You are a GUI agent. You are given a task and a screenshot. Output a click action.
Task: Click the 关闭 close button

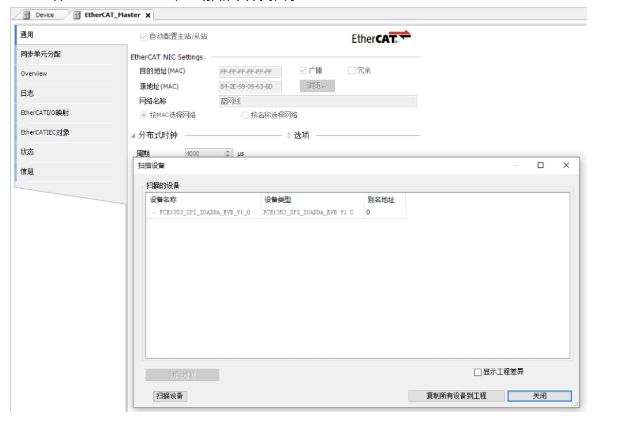540,396
